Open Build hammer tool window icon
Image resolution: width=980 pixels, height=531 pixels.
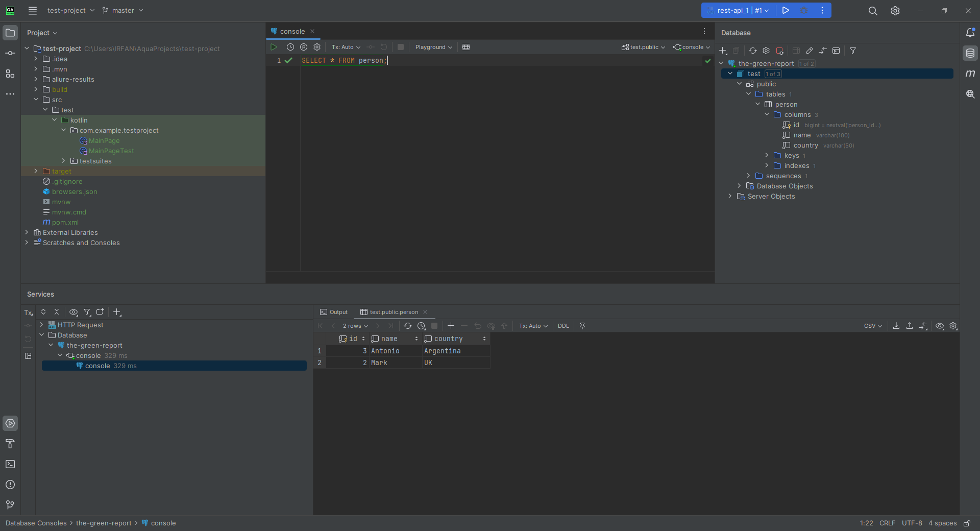[x=10, y=444]
